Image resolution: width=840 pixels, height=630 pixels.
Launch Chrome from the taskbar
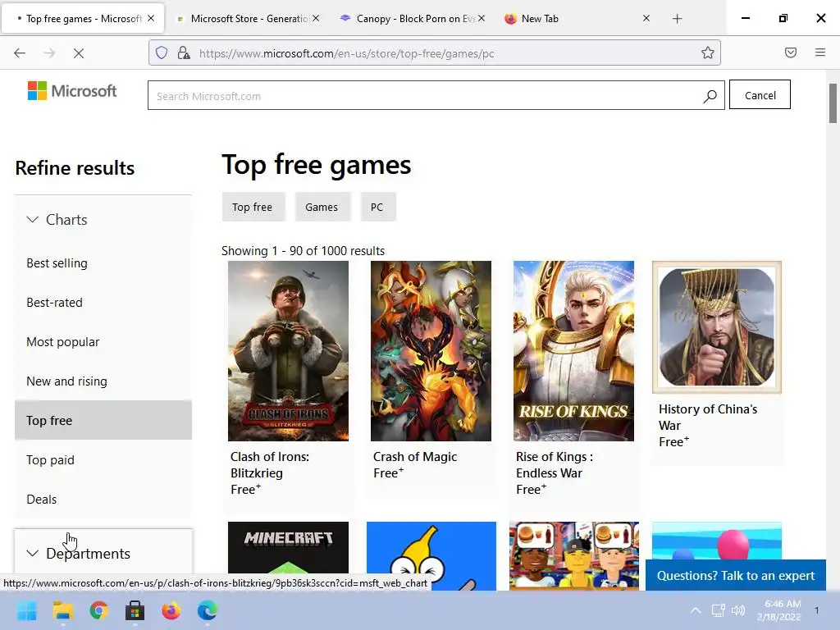pos(99,610)
